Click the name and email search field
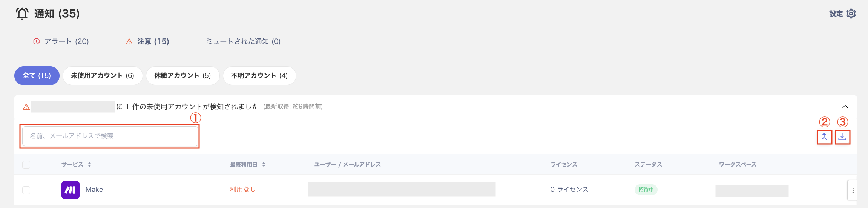Viewport: 868px width, 208px height. pyautogui.click(x=110, y=136)
